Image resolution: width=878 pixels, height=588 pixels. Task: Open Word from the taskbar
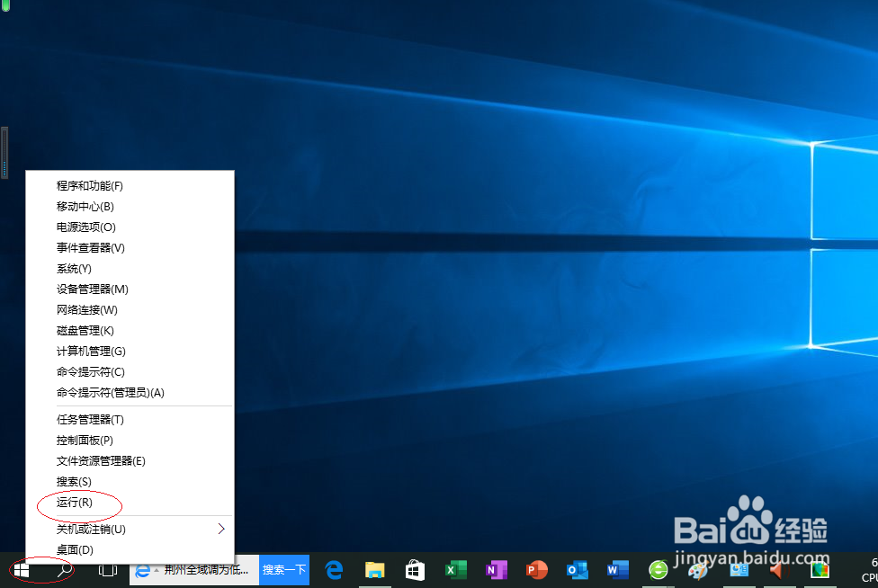[617, 570]
